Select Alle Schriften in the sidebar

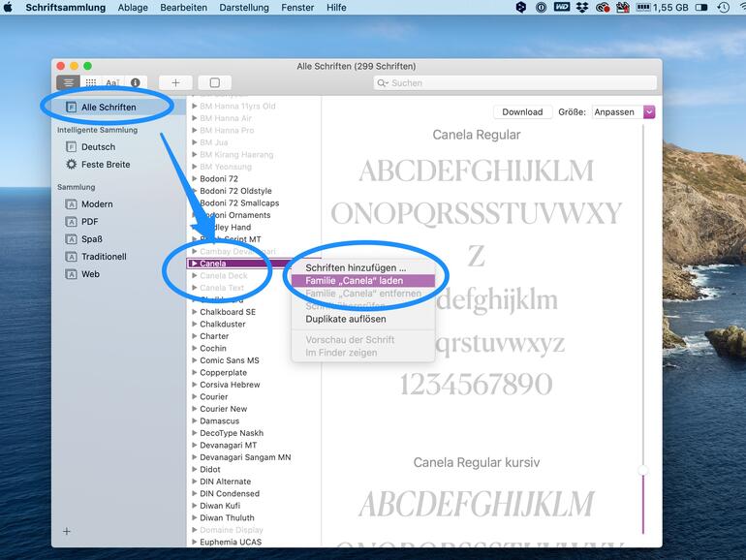coord(109,107)
